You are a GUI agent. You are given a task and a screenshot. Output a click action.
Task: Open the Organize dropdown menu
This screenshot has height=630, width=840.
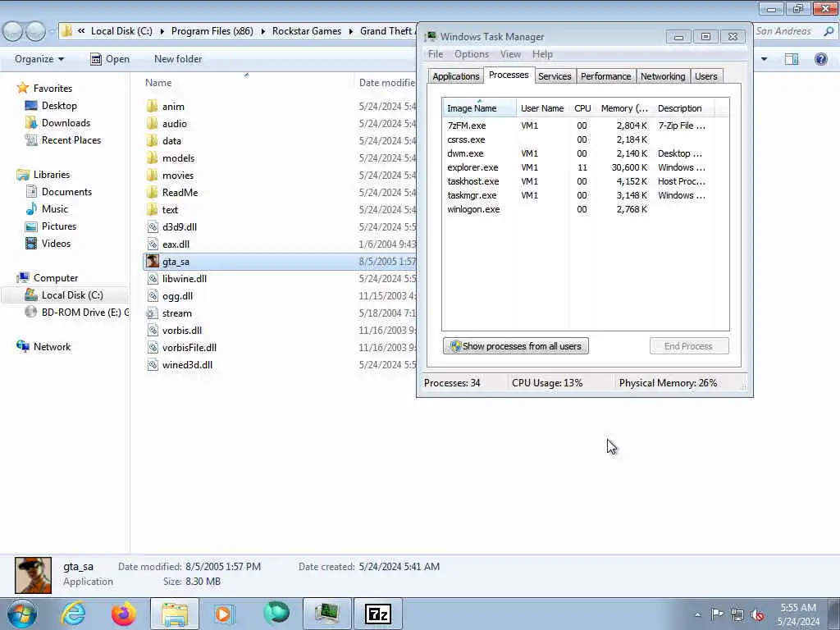click(x=39, y=59)
